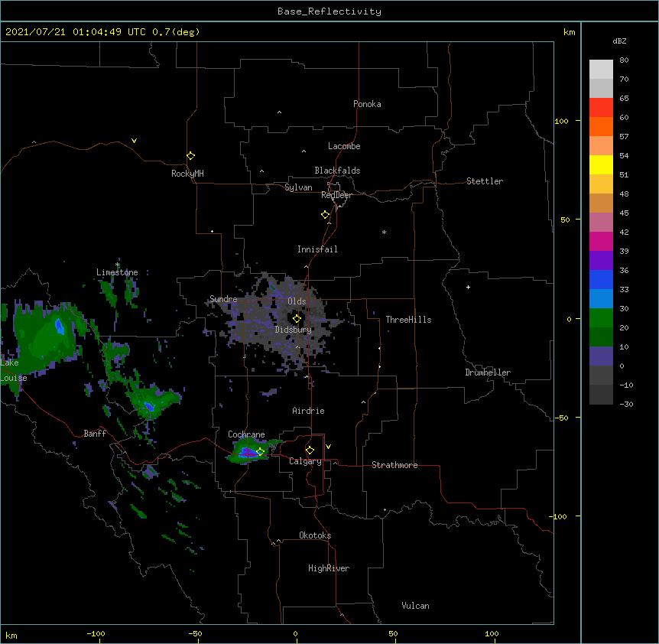Click the Ponoka city label

[x=367, y=104]
